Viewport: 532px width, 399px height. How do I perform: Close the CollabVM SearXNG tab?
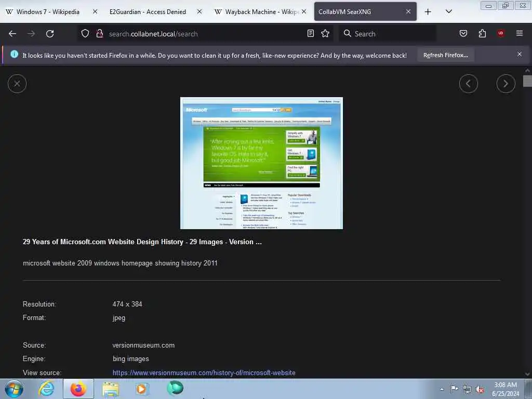(x=408, y=11)
